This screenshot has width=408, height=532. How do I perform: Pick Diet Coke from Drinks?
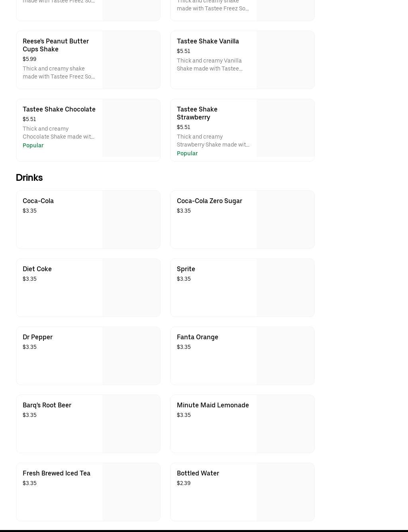click(37, 269)
